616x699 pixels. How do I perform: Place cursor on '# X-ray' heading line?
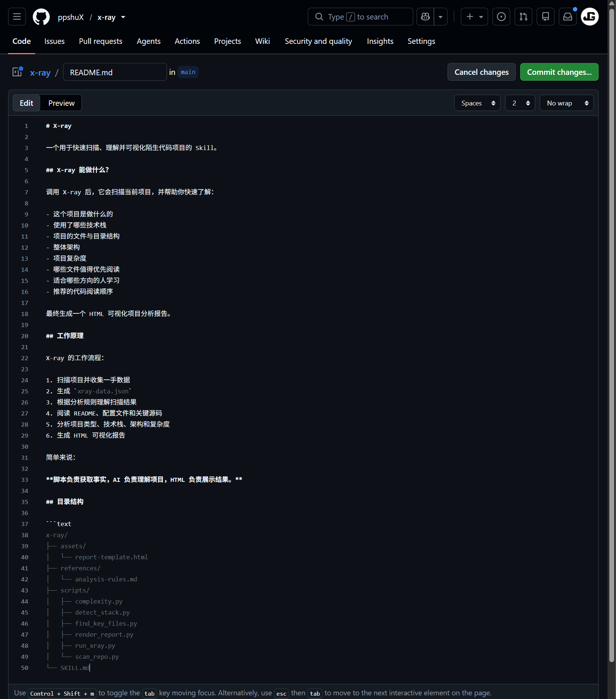pyautogui.click(x=59, y=126)
